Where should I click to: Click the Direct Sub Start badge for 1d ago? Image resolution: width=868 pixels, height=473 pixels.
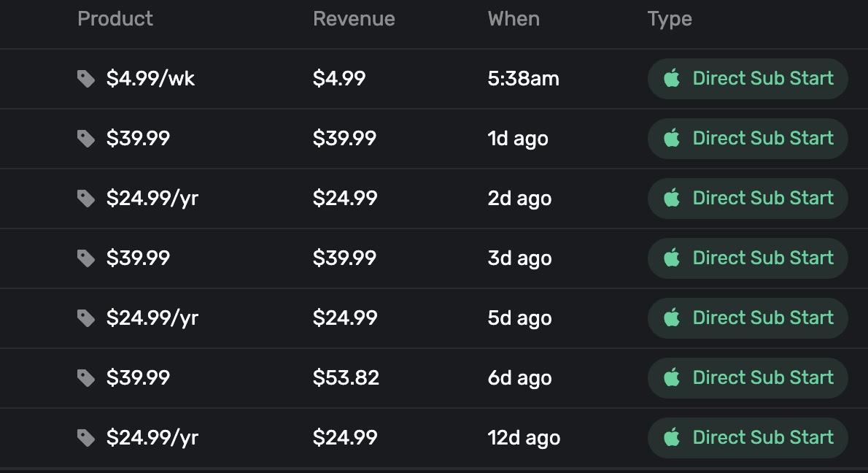click(748, 139)
